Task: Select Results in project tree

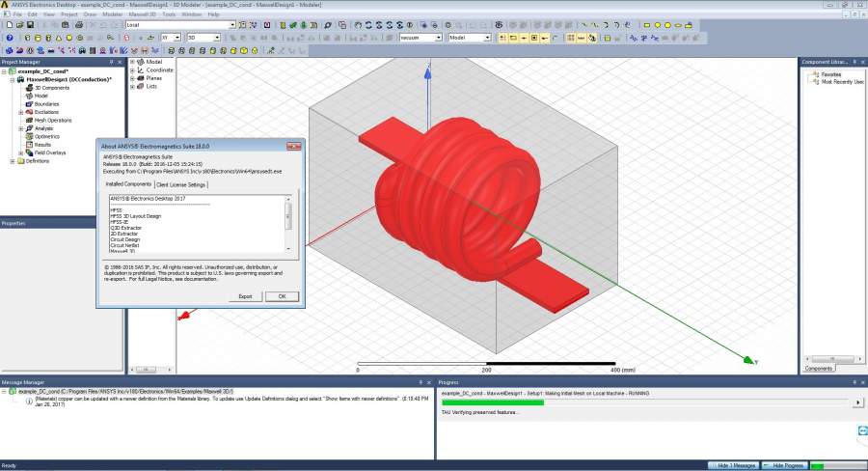Action: pyautogui.click(x=42, y=145)
